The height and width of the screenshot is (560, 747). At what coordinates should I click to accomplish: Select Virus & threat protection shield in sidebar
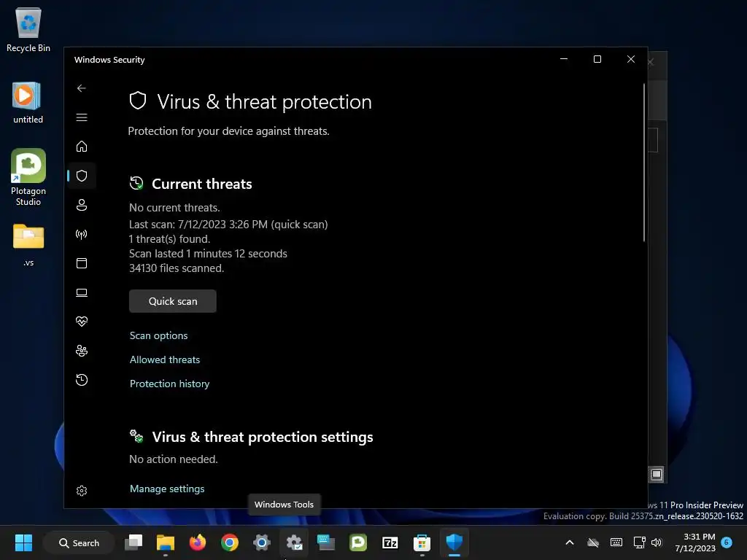(82, 176)
